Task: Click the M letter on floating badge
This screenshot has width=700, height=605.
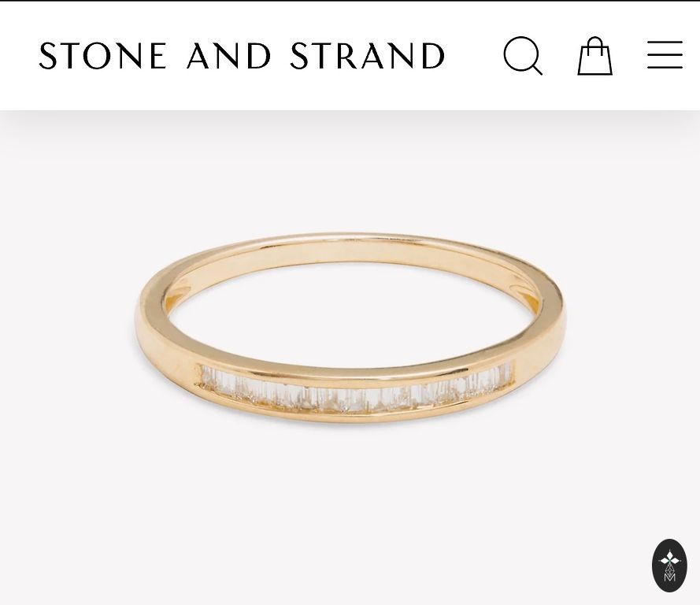Action: [x=669, y=577]
